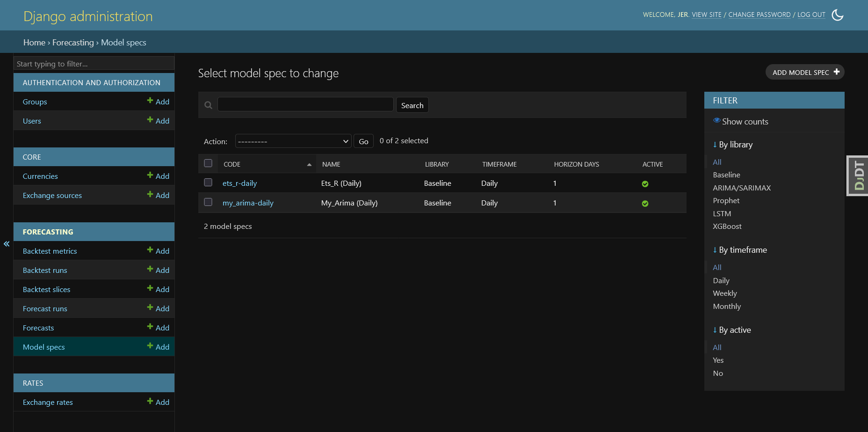Open the Django Debug Toolbar DJDT handle
868x432 pixels.
[x=860, y=175]
